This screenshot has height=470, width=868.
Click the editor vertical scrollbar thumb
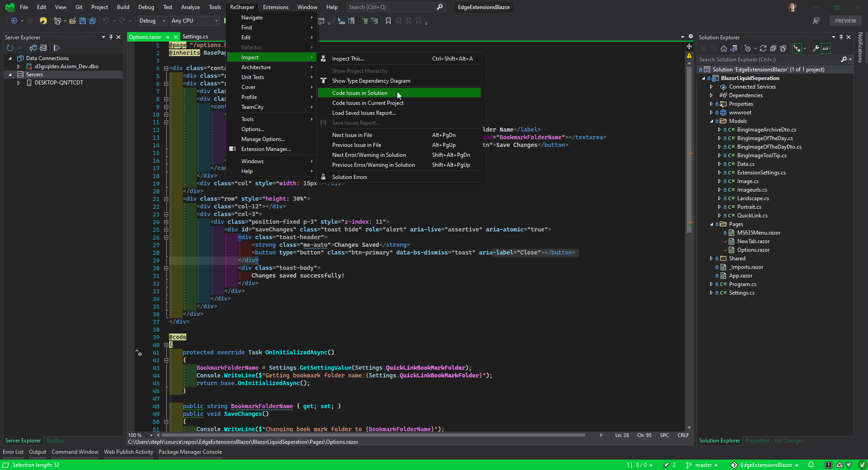click(689, 149)
